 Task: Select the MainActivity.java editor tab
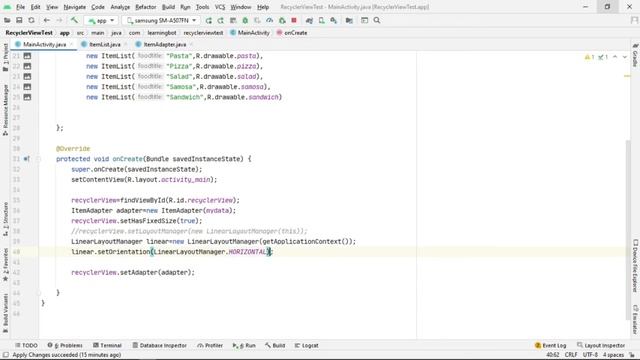[x=44, y=44]
